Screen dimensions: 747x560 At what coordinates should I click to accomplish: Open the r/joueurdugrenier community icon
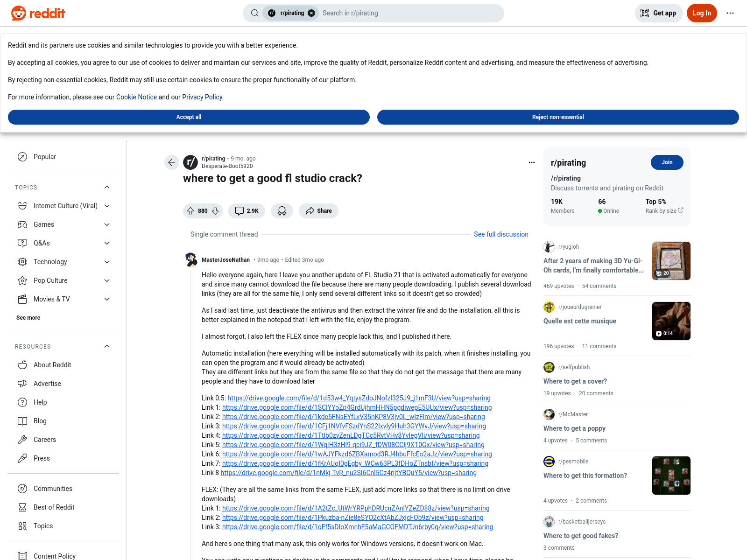tap(549, 307)
